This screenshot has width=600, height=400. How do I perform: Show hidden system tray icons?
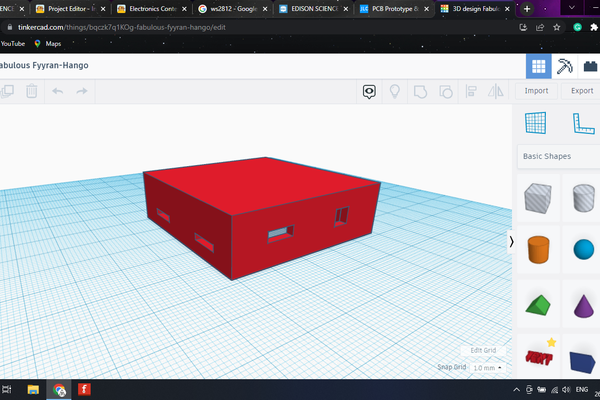516,390
